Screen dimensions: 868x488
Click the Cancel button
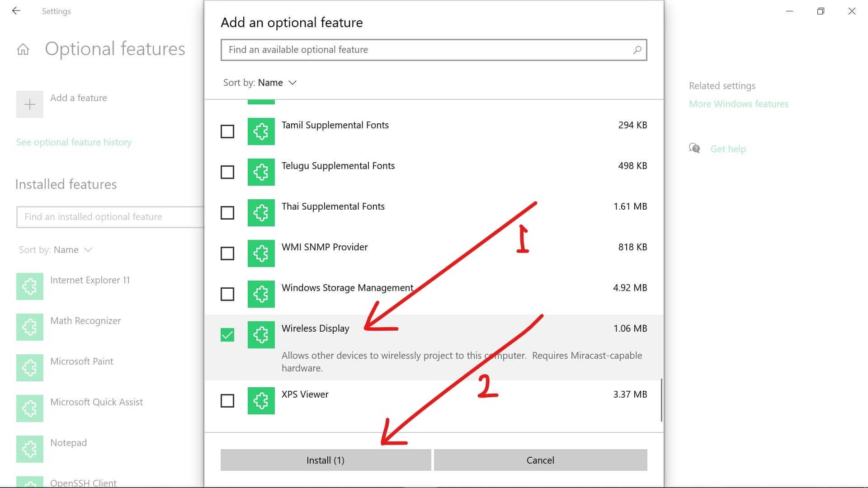[540, 460]
